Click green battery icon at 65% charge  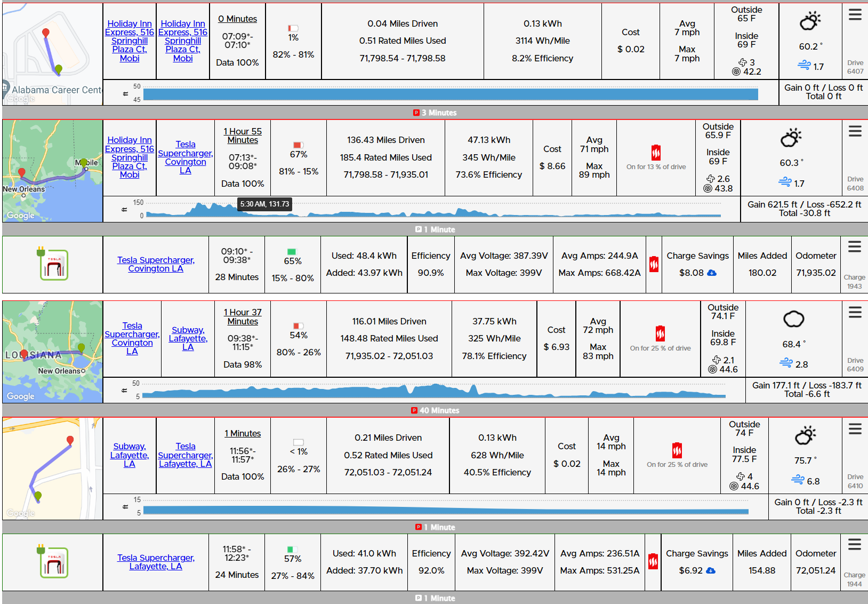[292, 252]
